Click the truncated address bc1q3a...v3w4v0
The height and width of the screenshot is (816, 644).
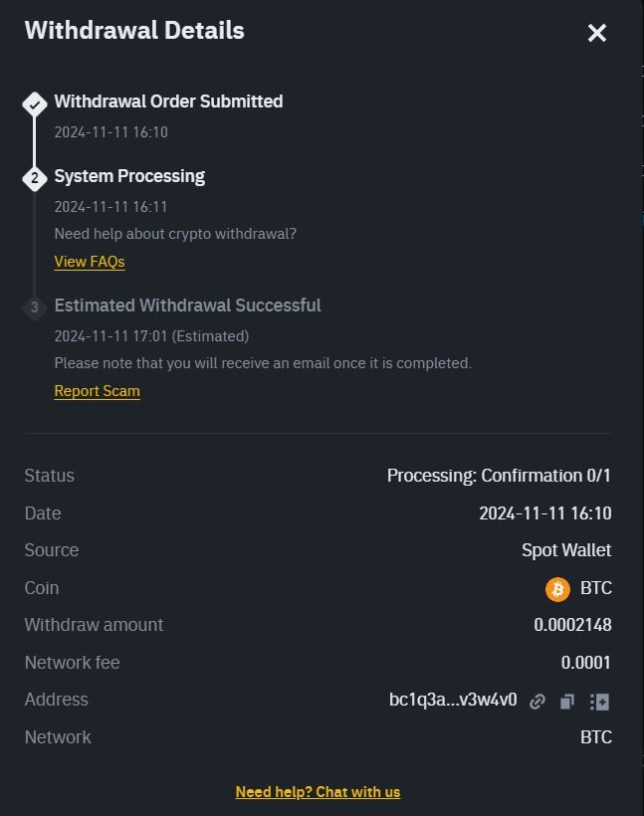453,700
